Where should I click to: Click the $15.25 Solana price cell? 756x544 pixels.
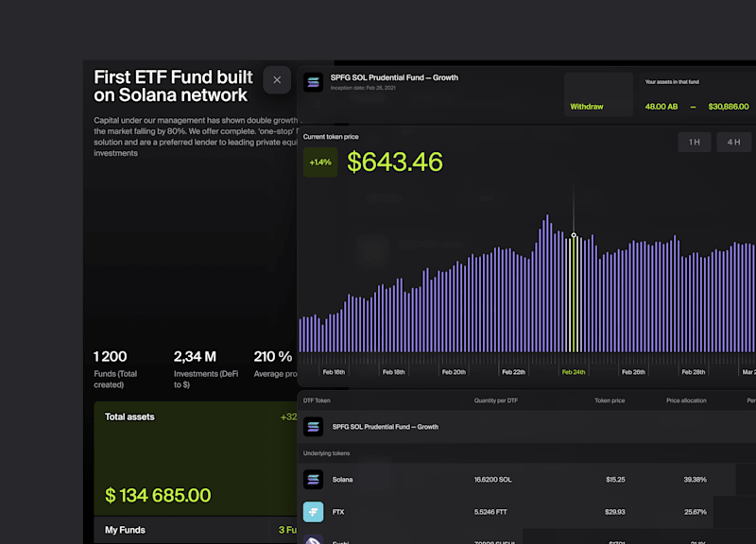click(615, 480)
